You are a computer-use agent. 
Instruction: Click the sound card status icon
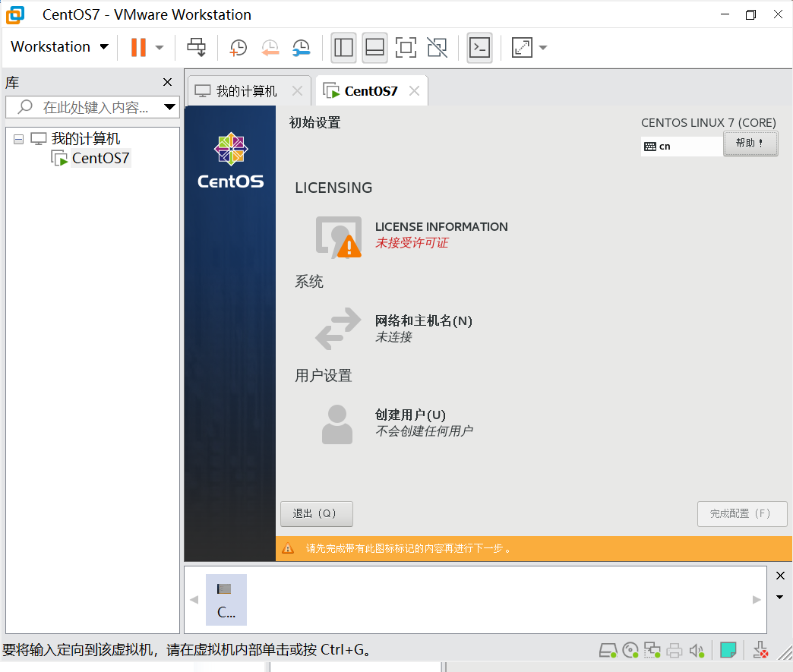click(x=697, y=650)
